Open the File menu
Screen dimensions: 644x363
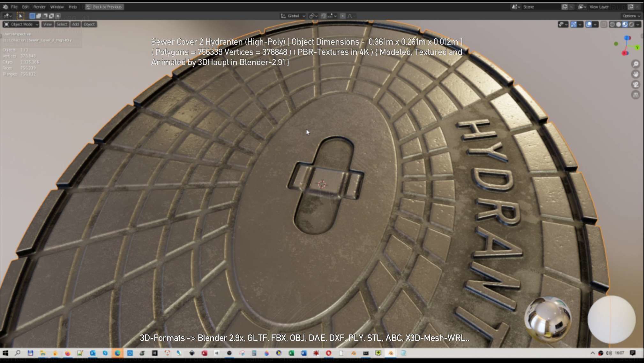(x=14, y=7)
